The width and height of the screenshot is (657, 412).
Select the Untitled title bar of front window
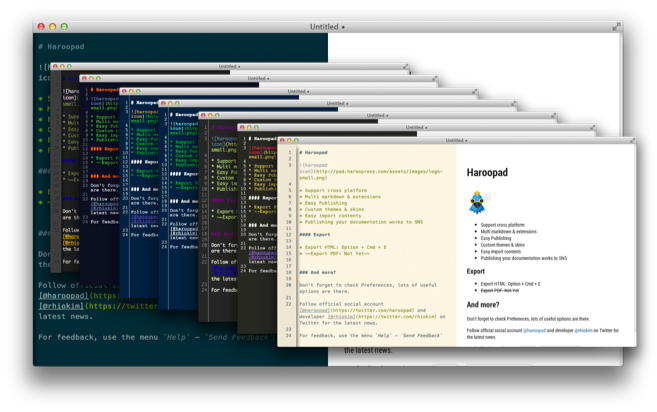[x=457, y=140]
